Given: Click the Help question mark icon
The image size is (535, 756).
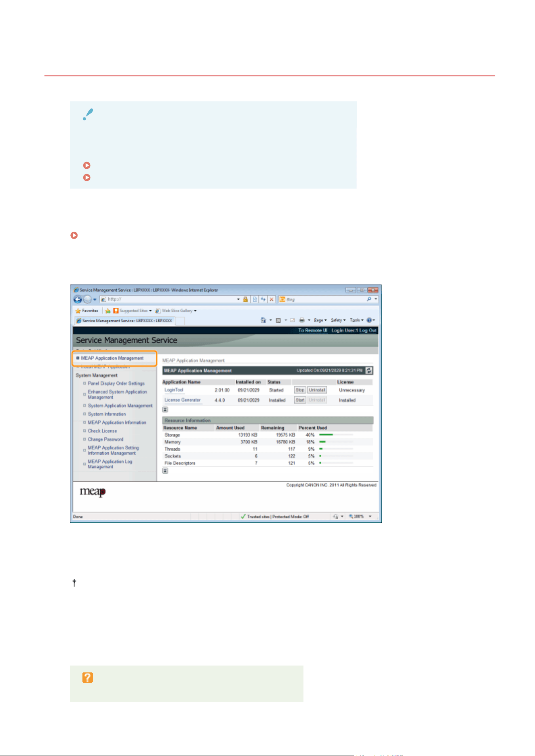Looking at the screenshot, I should pos(369,320).
